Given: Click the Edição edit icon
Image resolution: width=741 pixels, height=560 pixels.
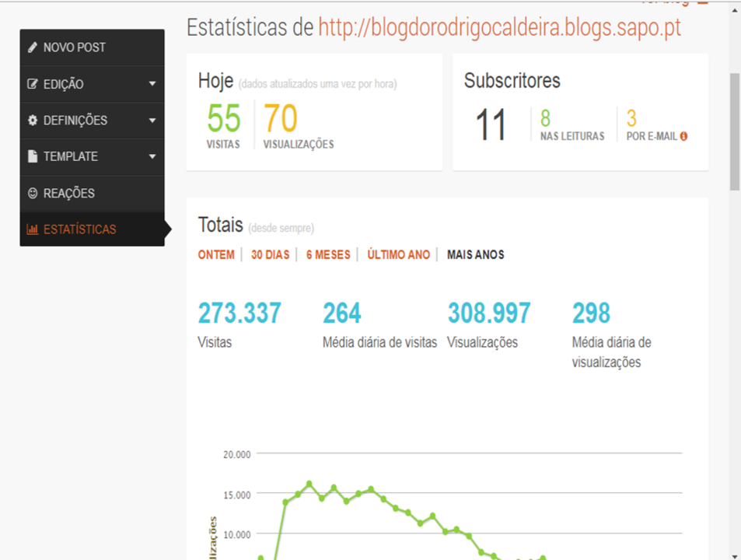Looking at the screenshot, I should pyautogui.click(x=32, y=83).
